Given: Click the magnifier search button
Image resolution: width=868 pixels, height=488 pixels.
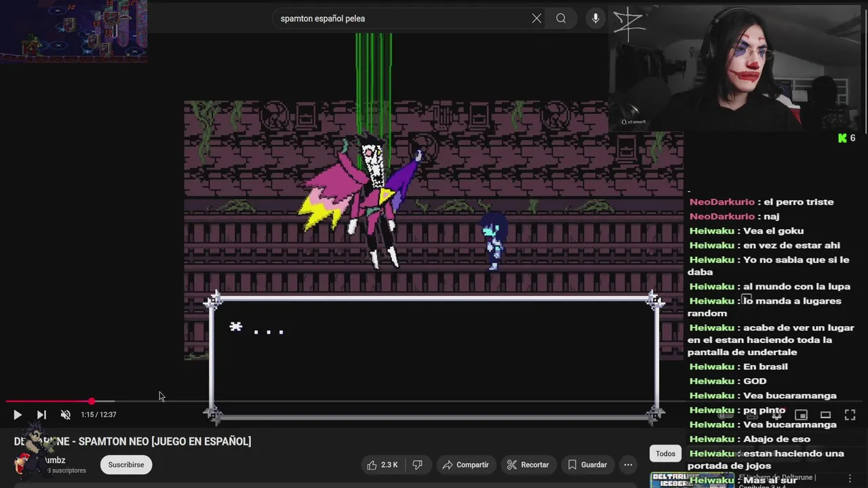Looking at the screenshot, I should tap(561, 18).
